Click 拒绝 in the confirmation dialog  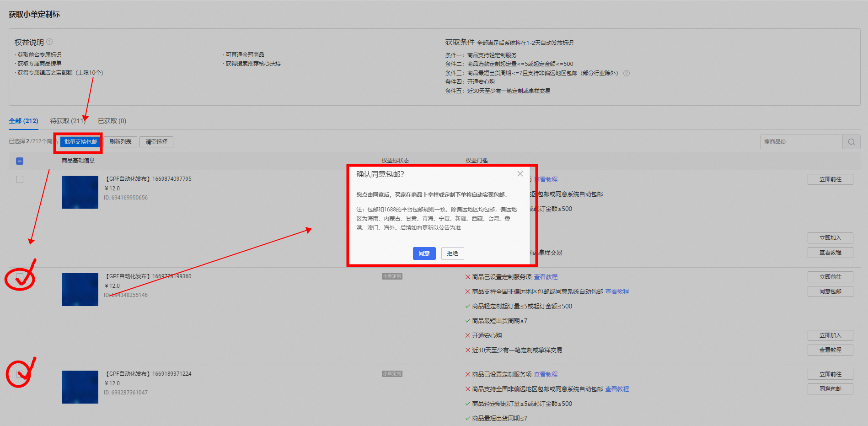(x=452, y=253)
